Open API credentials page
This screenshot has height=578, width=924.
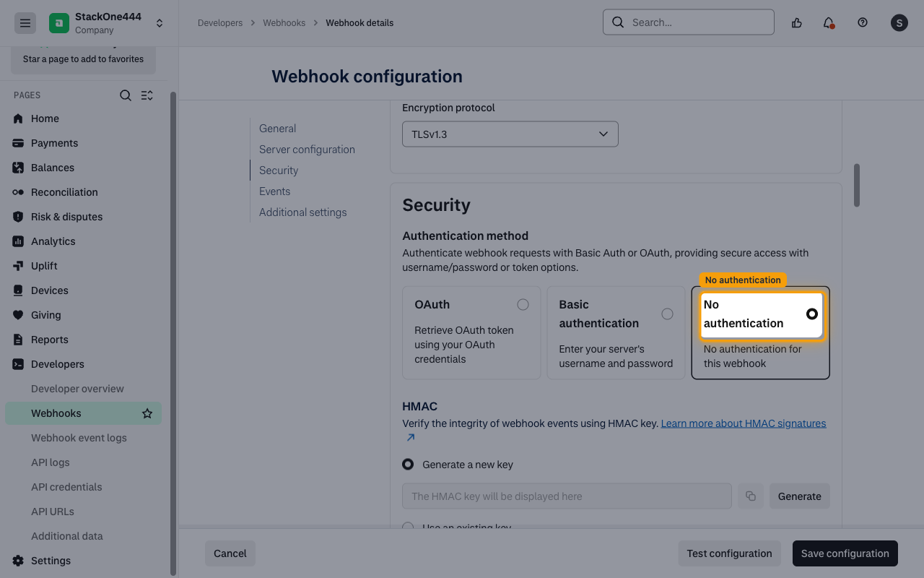tap(66, 487)
